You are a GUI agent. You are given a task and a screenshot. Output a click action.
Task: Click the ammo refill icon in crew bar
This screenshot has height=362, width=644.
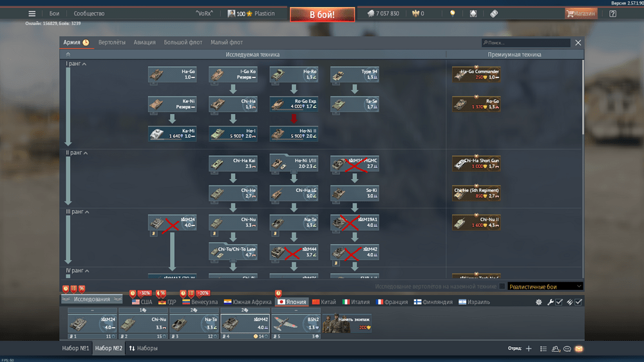pos(570,302)
